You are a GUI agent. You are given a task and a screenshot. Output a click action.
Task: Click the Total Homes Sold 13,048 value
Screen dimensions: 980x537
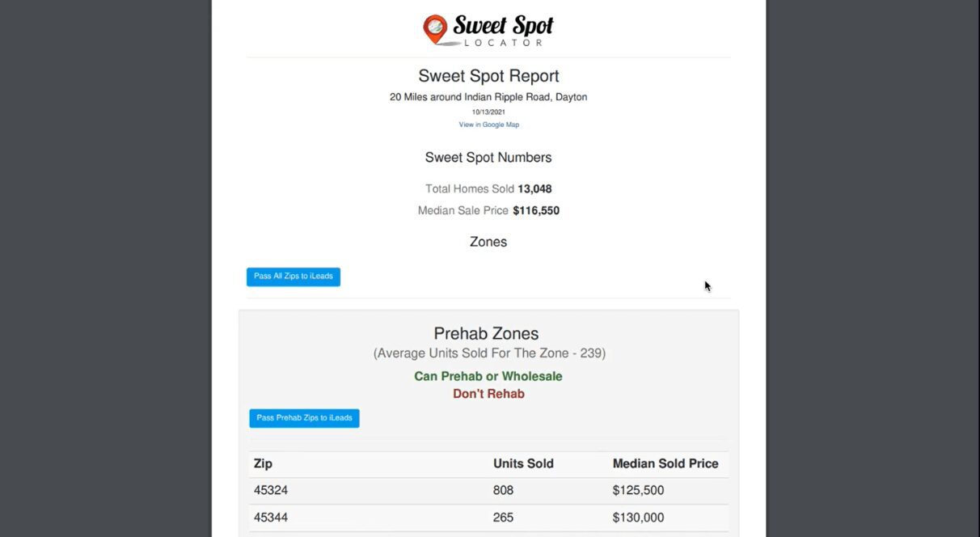tap(534, 189)
